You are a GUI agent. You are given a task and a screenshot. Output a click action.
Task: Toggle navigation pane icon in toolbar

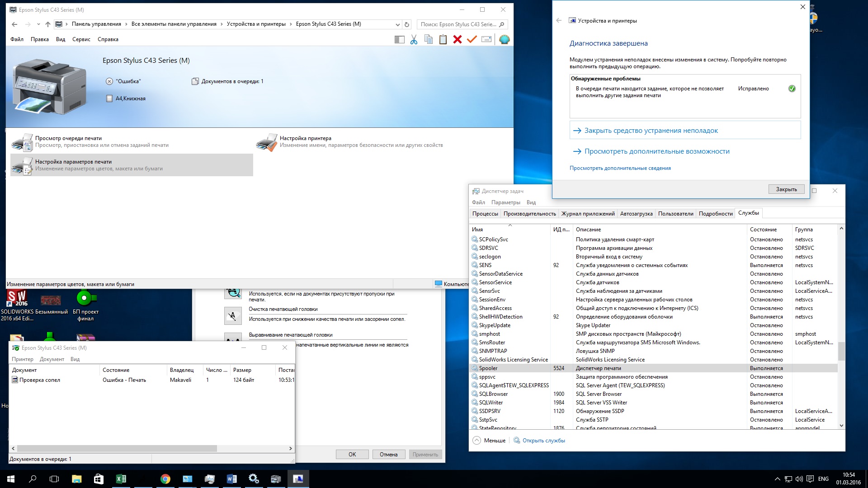pos(399,40)
